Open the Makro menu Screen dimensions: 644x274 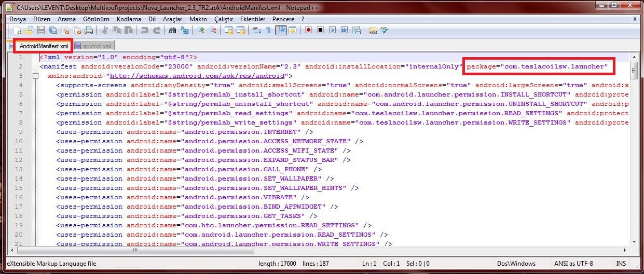coord(198,19)
